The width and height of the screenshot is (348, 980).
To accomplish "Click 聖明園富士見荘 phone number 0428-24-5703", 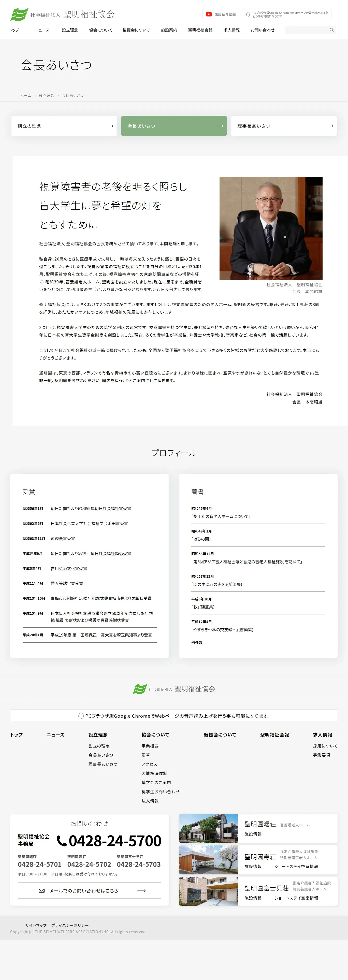I will [139, 864].
